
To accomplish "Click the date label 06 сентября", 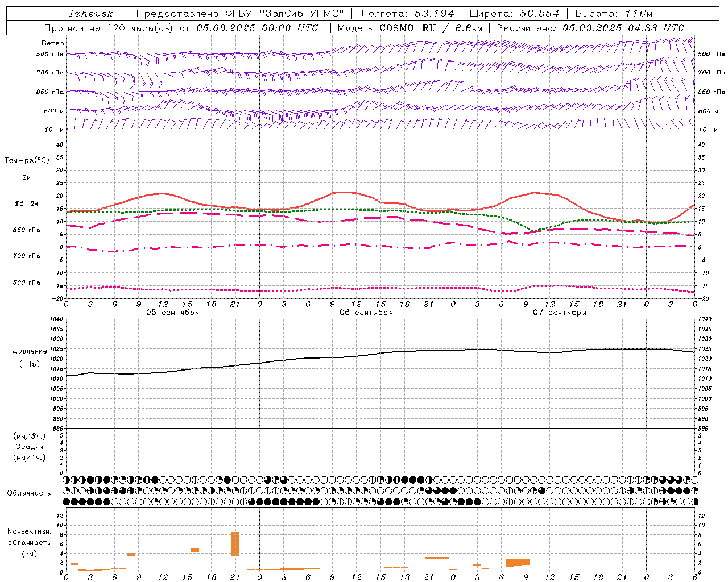I will point(366,313).
